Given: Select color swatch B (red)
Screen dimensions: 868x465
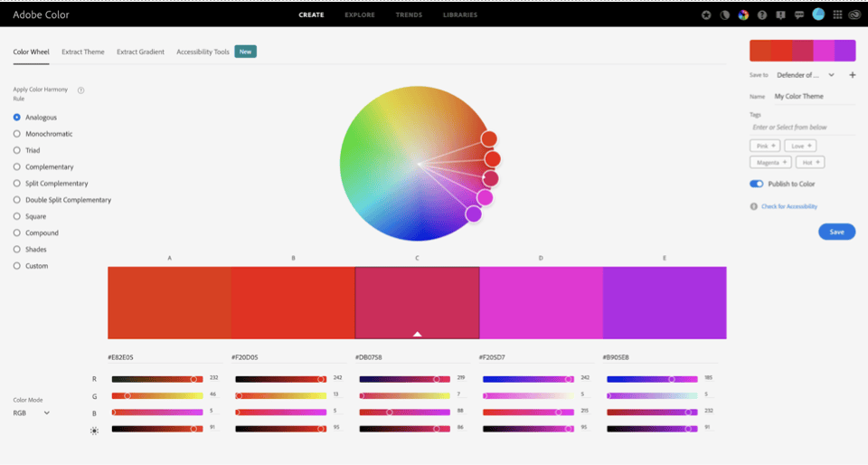Looking at the screenshot, I should pyautogui.click(x=293, y=303).
